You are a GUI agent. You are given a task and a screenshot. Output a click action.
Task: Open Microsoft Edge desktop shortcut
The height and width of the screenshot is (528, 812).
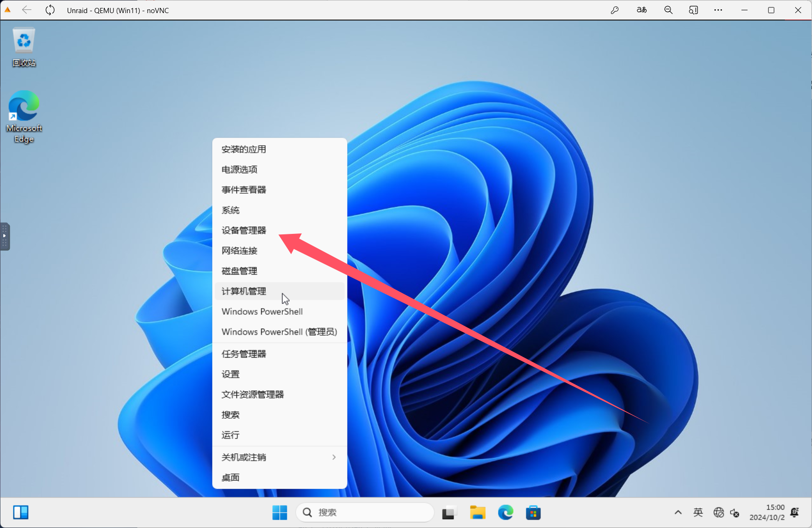(x=24, y=116)
